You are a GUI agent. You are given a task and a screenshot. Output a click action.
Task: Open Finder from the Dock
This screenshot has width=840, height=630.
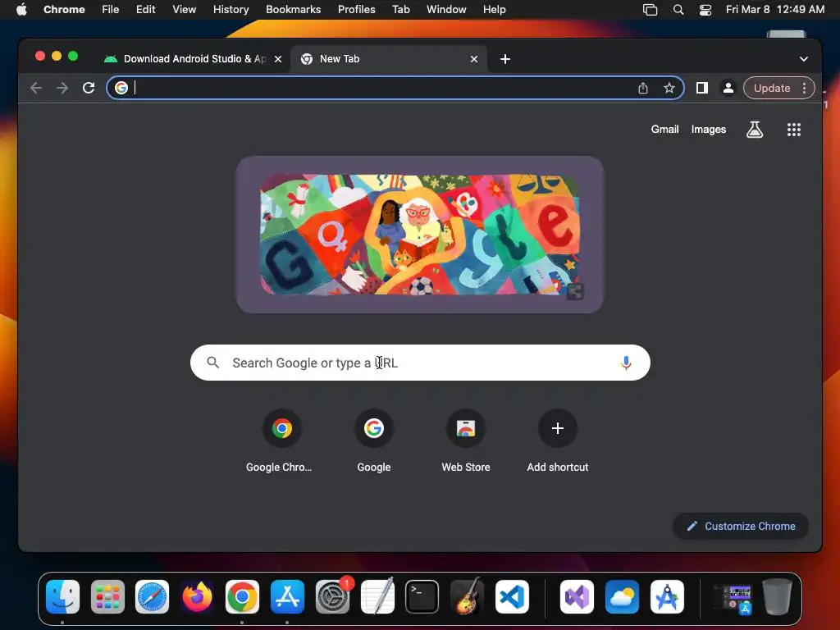(x=62, y=596)
